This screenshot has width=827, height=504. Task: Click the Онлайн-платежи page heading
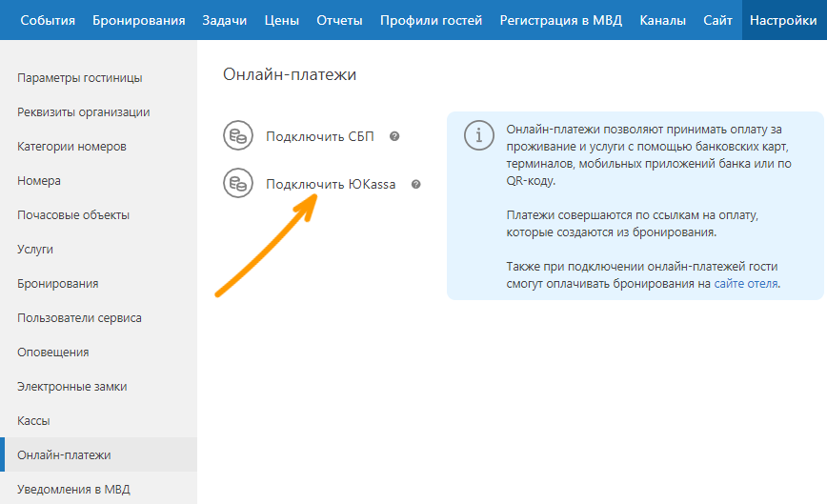click(290, 74)
